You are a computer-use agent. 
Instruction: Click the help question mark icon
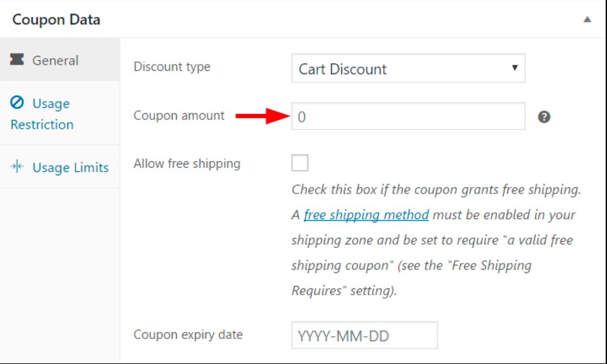(544, 117)
